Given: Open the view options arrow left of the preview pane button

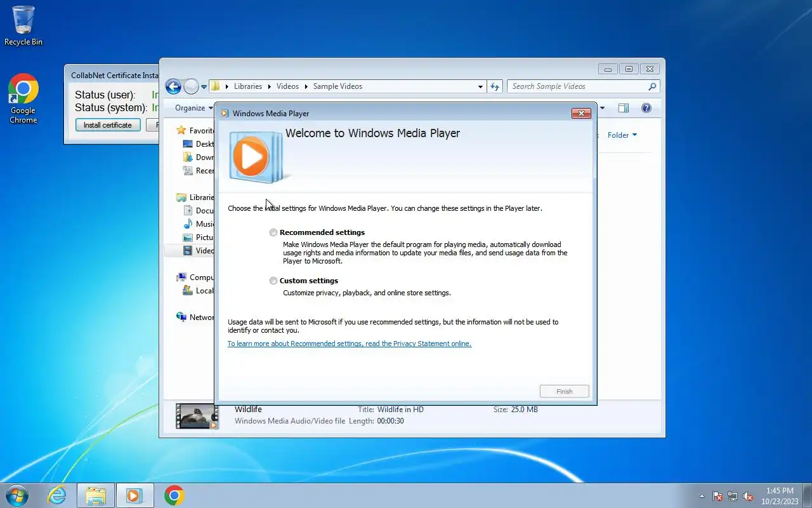Looking at the screenshot, I should pos(602,108).
